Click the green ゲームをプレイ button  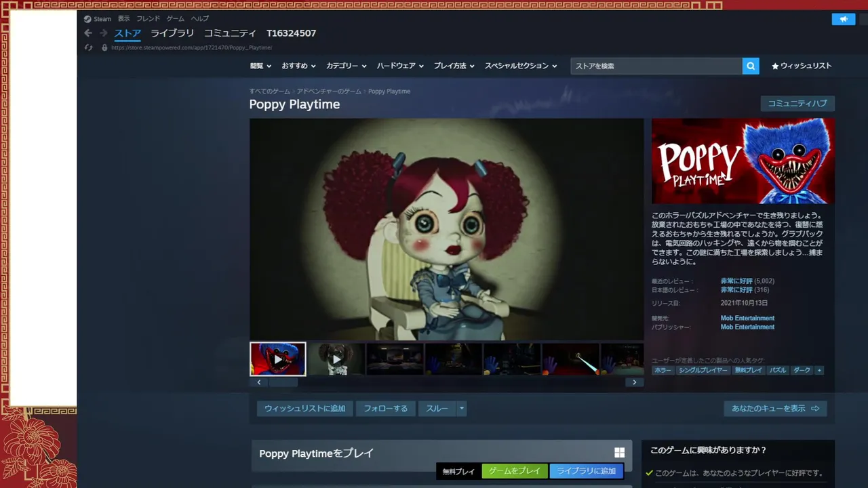click(x=515, y=471)
